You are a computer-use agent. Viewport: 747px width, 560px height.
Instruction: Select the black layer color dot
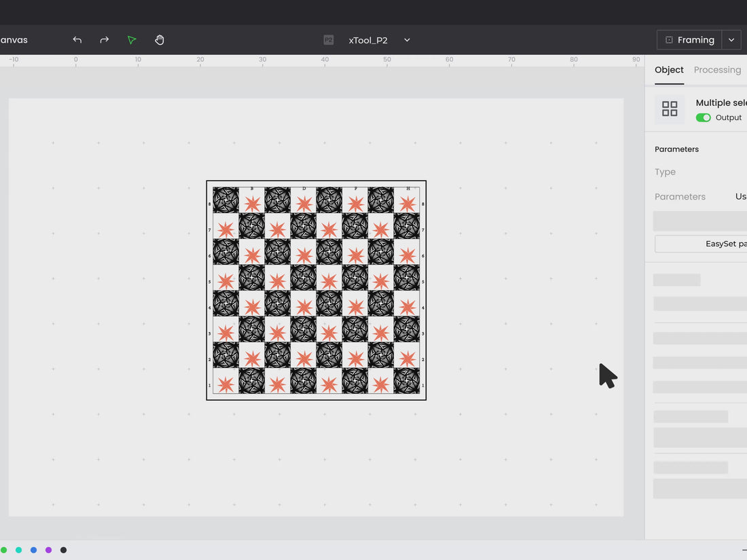[x=63, y=550]
